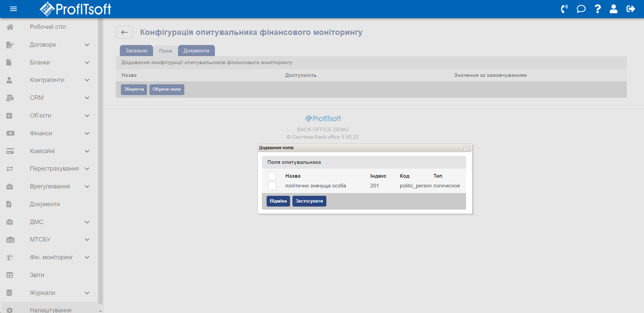Toggle the select-all checkbox next to Назва
The height and width of the screenshot is (313, 644).
coord(272,176)
